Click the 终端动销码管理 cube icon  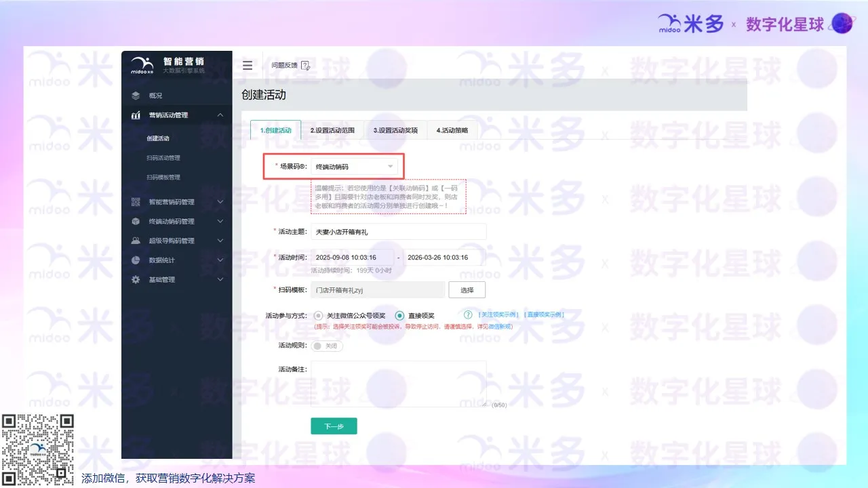click(136, 221)
